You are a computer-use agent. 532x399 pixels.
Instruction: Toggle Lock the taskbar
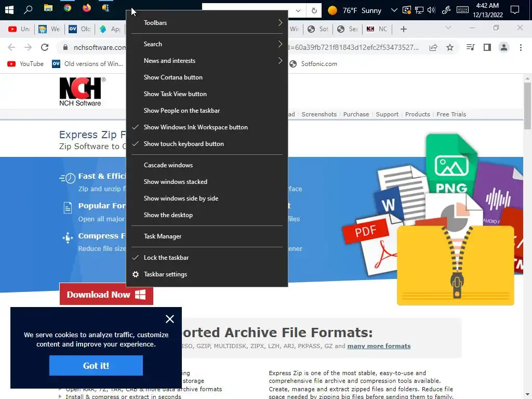pyautogui.click(x=207, y=258)
